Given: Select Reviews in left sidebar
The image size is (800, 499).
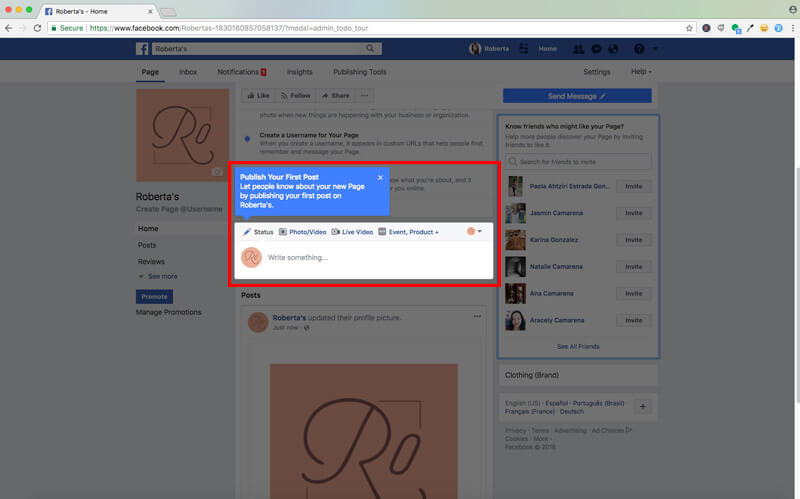Looking at the screenshot, I should pyautogui.click(x=151, y=261).
